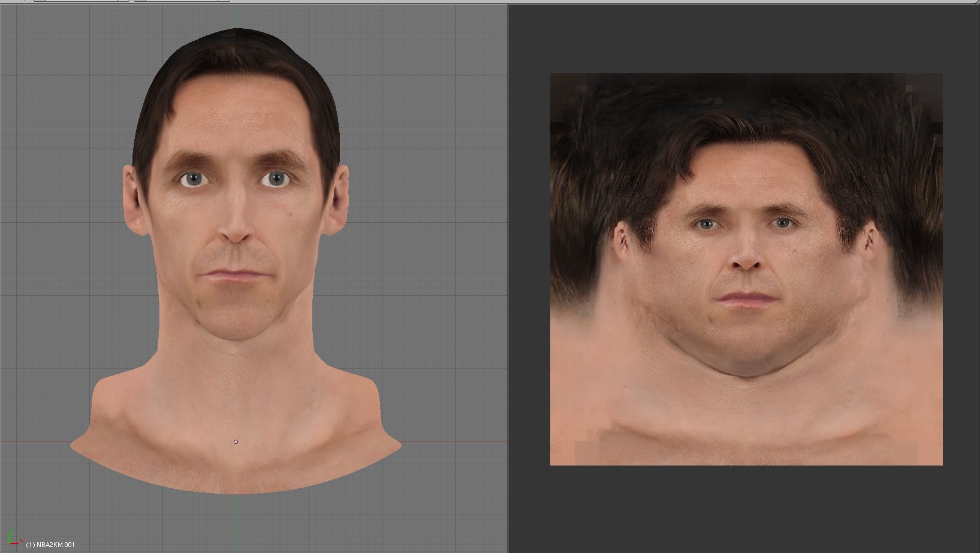
Task: Click the lips of the 3D head model
Action: [236, 276]
